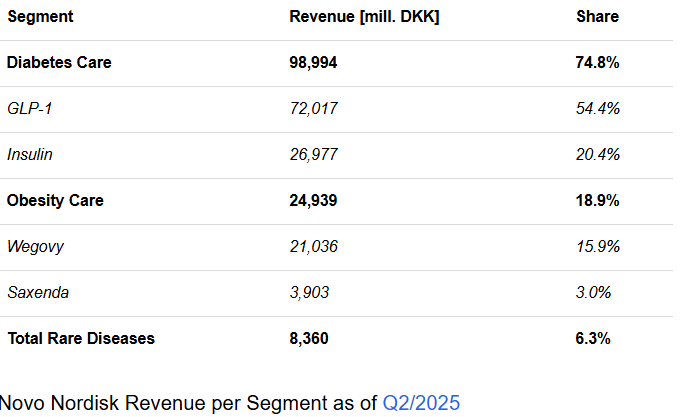680x417 pixels.
Task: Click the Share column header
Action: [x=597, y=17]
